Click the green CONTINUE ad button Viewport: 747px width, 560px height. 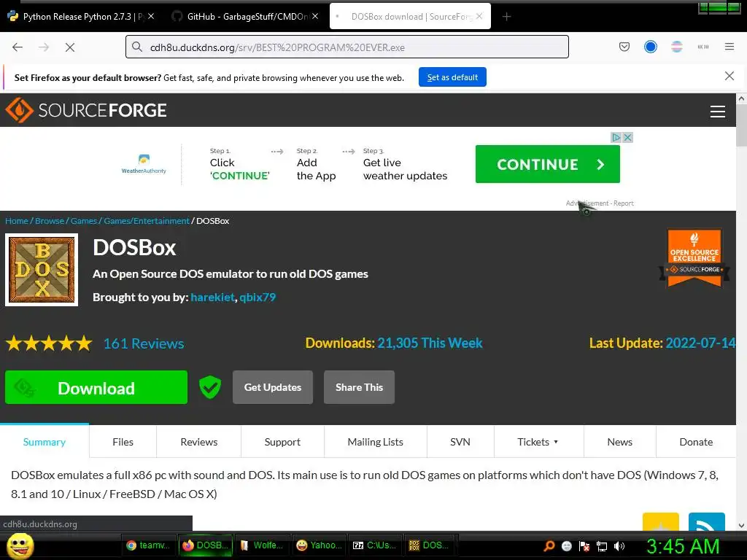click(x=547, y=164)
